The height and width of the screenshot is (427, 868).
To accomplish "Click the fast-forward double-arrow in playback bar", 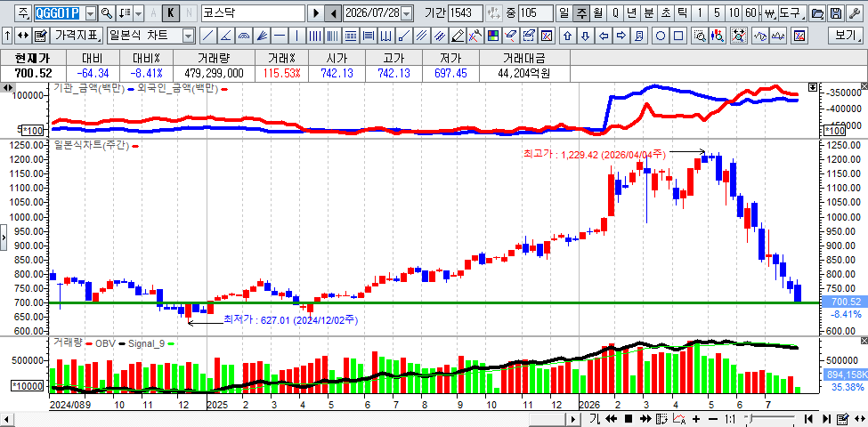I will 645,418.
